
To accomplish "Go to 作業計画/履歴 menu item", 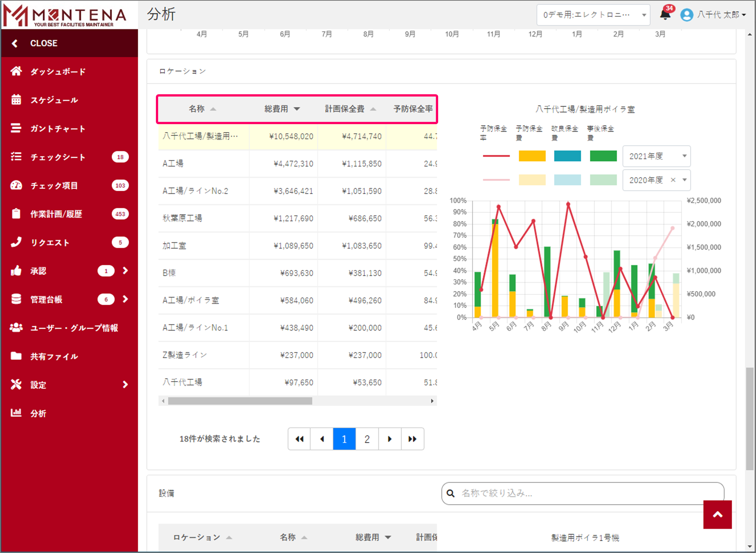I will [56, 214].
